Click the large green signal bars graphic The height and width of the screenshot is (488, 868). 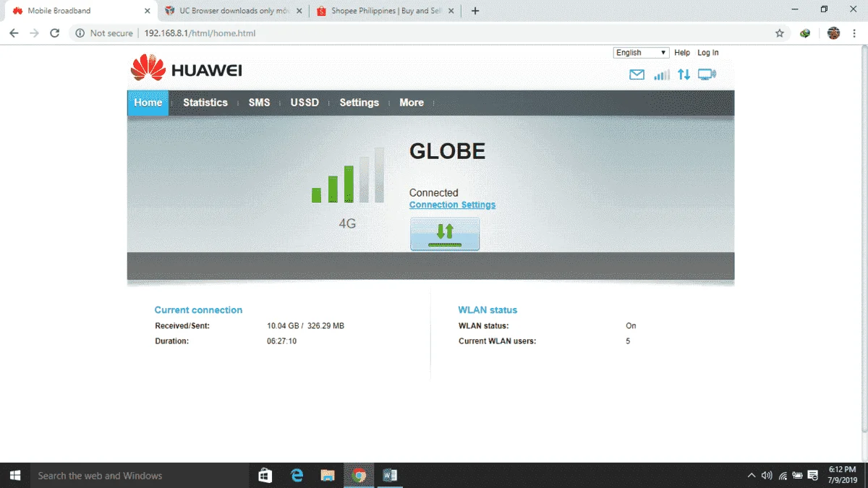coord(348,176)
